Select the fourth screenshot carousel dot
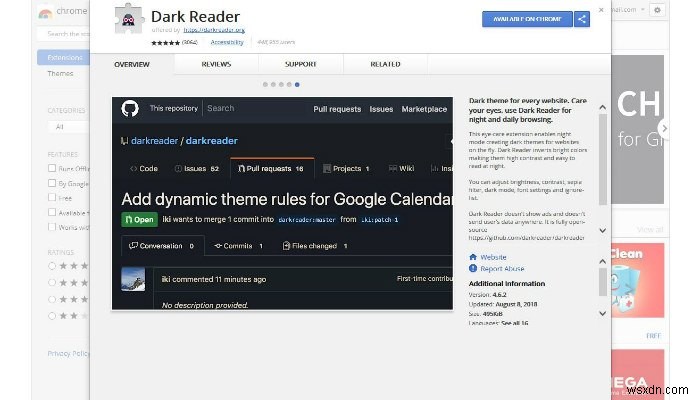Screen dimensions: 700x400 (x=289, y=84)
